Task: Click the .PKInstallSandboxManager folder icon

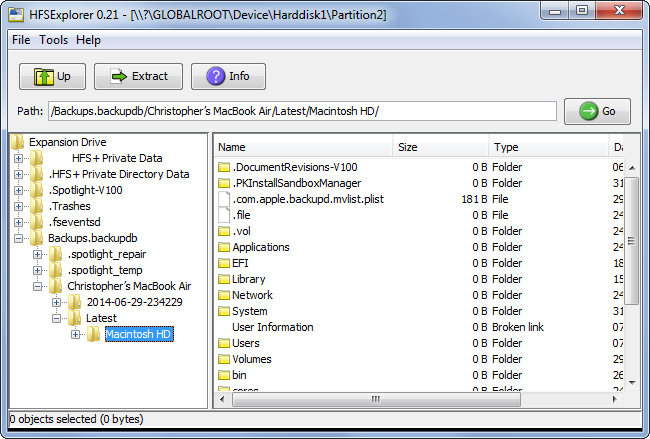Action: point(224,183)
